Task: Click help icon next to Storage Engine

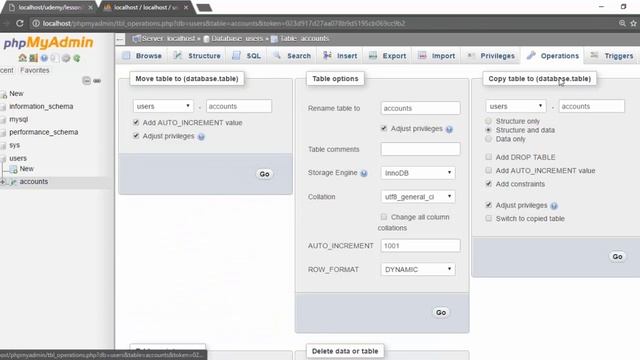Action: click(x=364, y=173)
